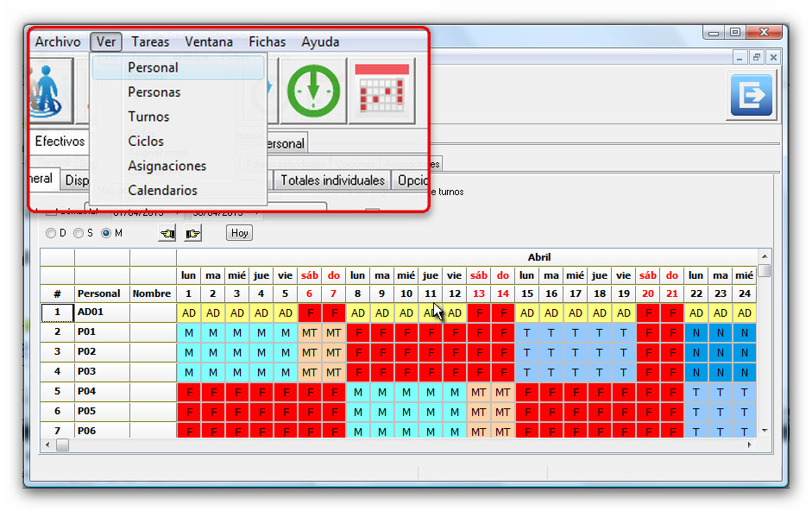The image size is (812, 511).
Task: Click the horizontal scrollbar right arrow
Action: pos(749,445)
